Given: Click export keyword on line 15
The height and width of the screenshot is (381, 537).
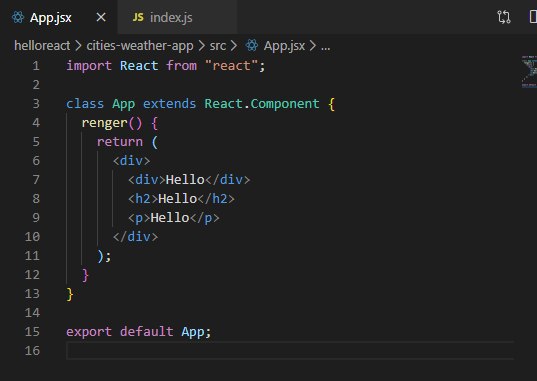Looking at the screenshot, I should [89, 332].
